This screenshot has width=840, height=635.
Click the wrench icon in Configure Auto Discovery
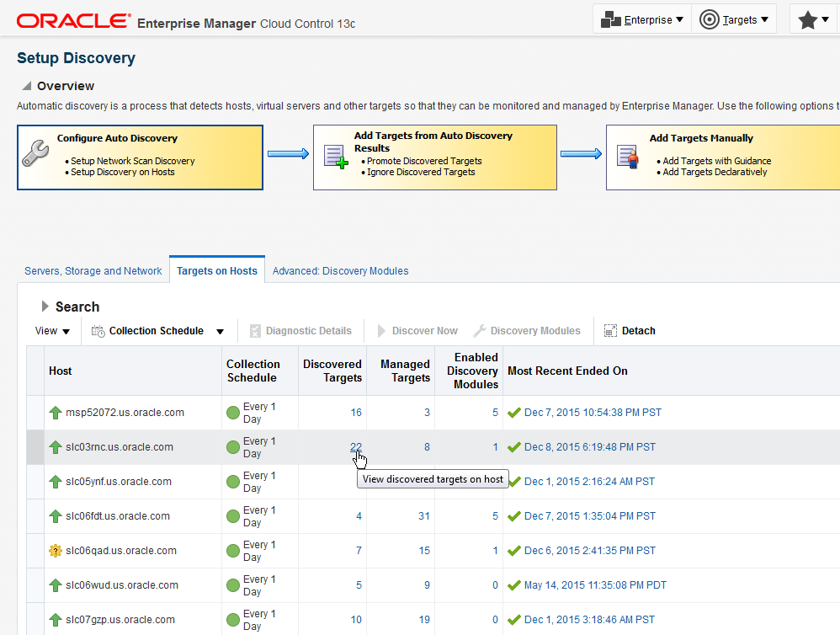click(35, 154)
